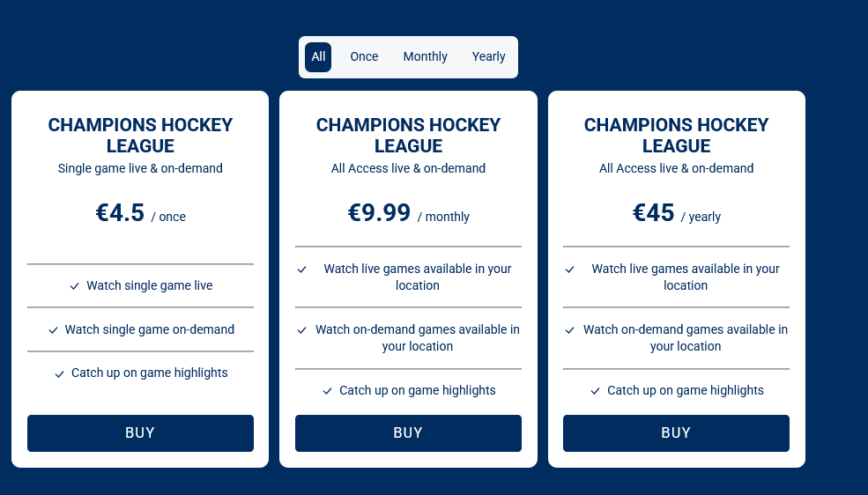
Task: Click checkmark beside Watch single game live
Action: (x=74, y=286)
